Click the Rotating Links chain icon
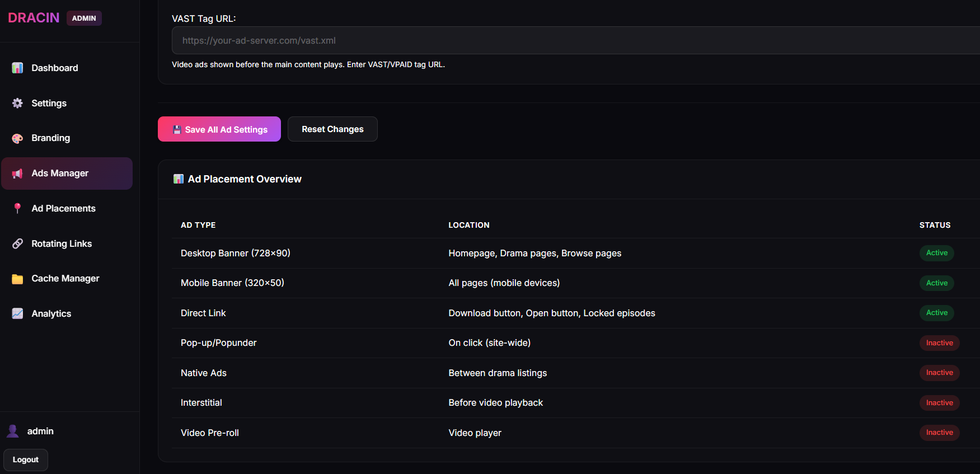 17,243
